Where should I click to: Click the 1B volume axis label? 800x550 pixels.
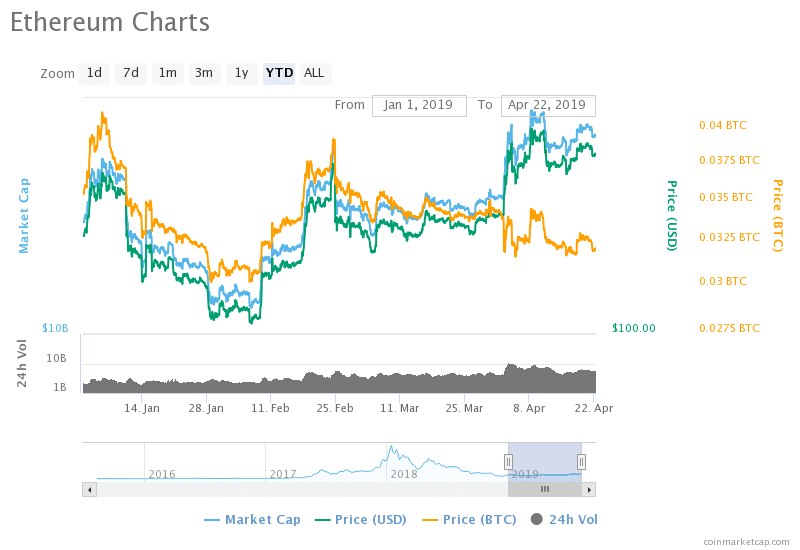[60, 388]
